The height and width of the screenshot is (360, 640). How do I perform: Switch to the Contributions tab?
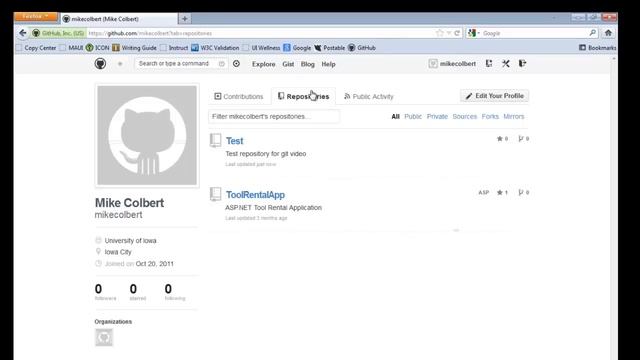pos(239,97)
